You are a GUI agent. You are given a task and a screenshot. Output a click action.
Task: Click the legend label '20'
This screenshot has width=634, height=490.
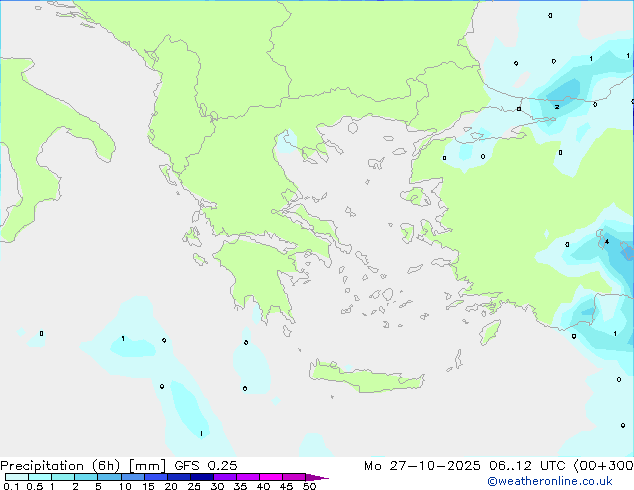[171, 486]
